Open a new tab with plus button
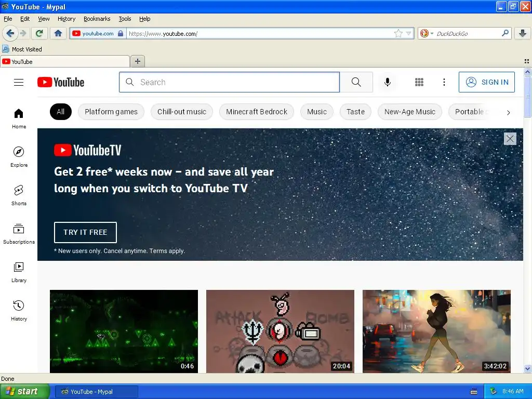Image resolution: width=532 pixels, height=399 pixels. pos(137,61)
